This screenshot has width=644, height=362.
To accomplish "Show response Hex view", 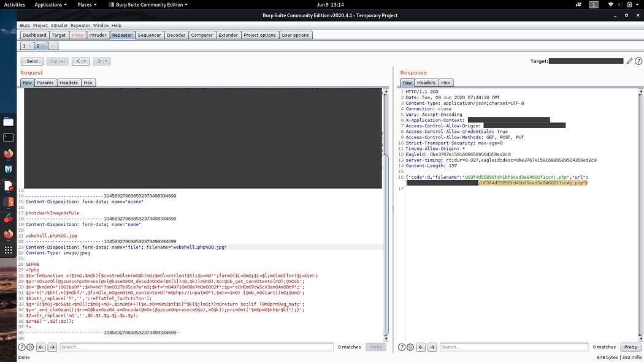I will click(446, 83).
